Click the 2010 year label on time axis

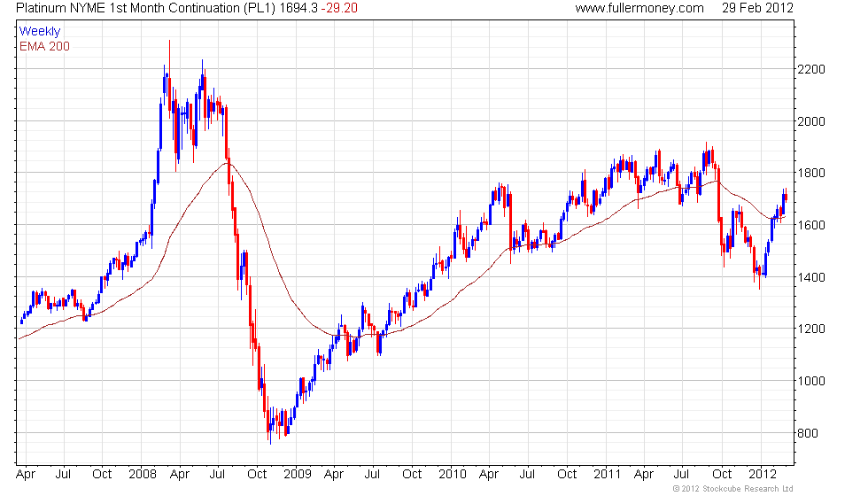pyautogui.click(x=453, y=475)
